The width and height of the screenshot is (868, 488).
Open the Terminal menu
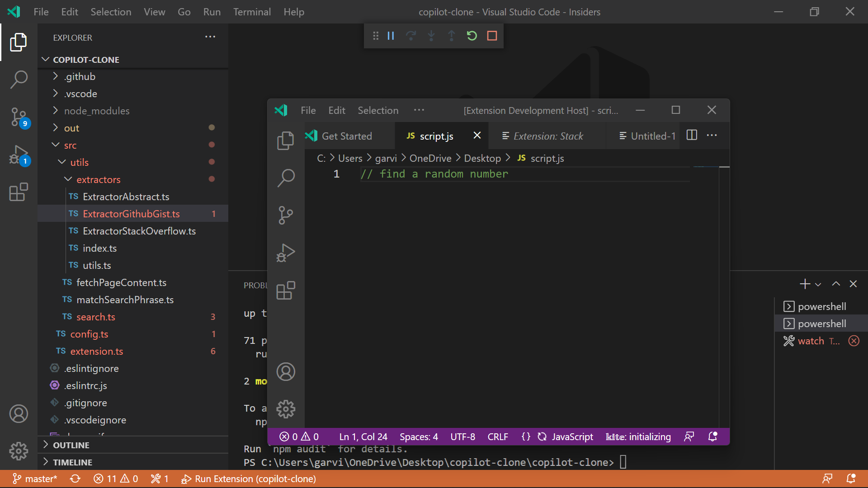(x=252, y=12)
